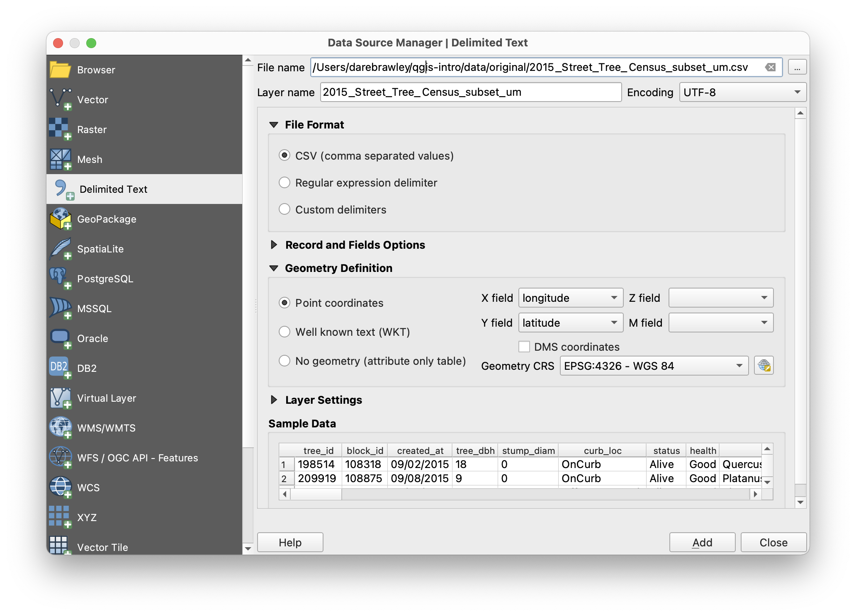Viewport: 856px width, 616px height.
Task: Open the Encoding UTF-8 dropdown
Action: (742, 92)
